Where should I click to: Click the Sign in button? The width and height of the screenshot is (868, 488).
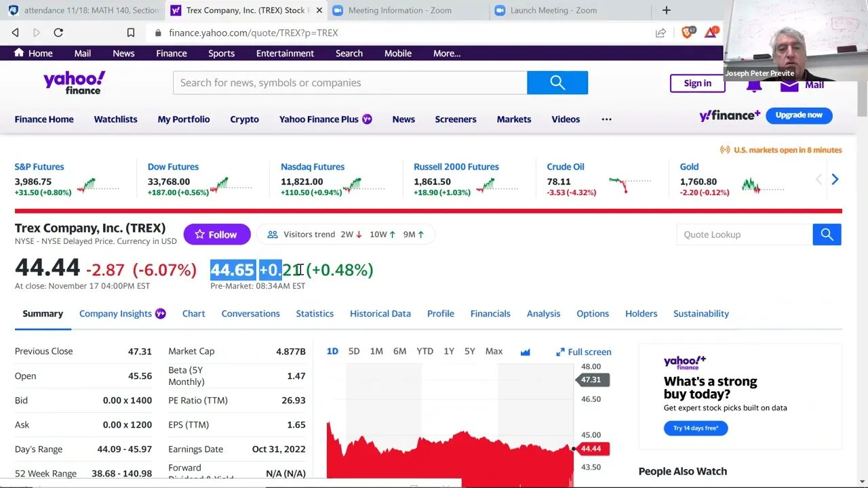tap(697, 83)
